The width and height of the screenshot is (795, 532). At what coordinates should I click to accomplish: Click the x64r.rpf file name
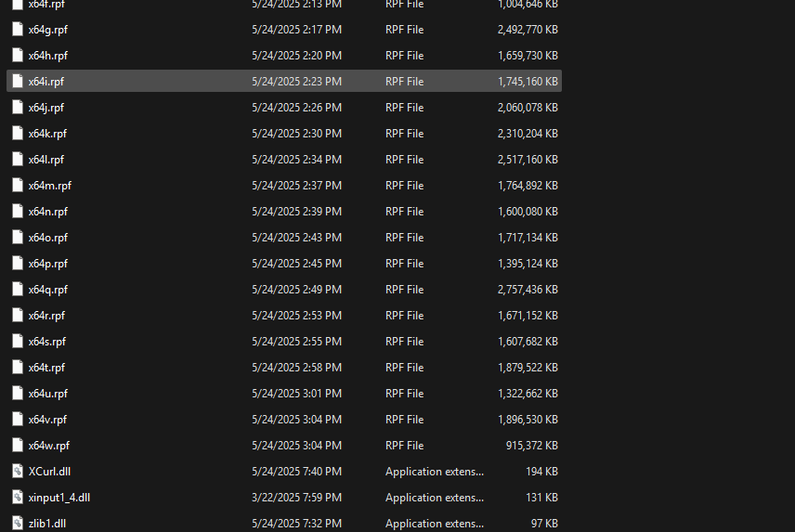coord(46,316)
